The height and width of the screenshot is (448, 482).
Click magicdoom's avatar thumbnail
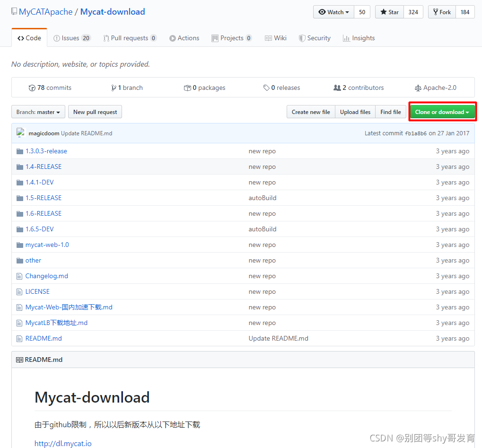coord(20,133)
